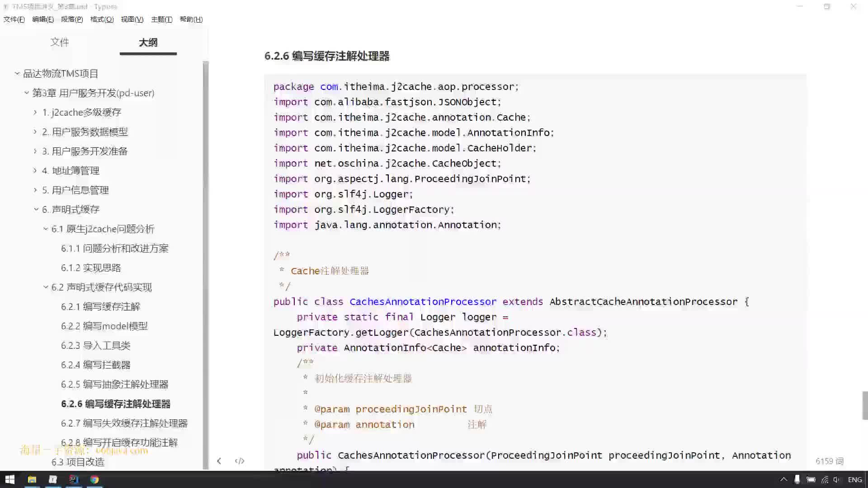Open the 主题(T) menu

(161, 19)
